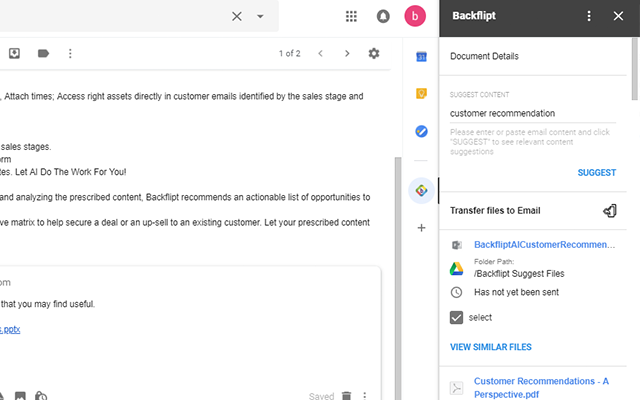Open Customer Recommendations - A Perspective.pdf

click(x=541, y=387)
